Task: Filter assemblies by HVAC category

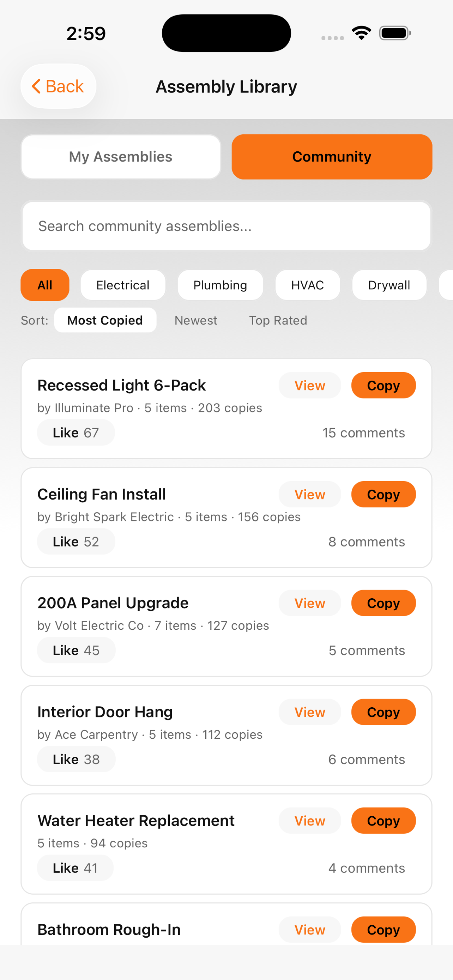Action: pos(307,285)
